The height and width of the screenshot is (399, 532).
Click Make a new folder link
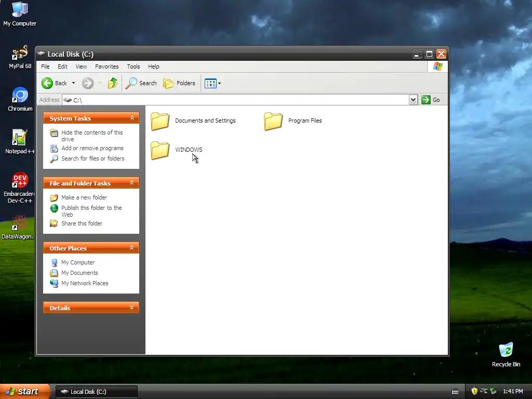84,197
